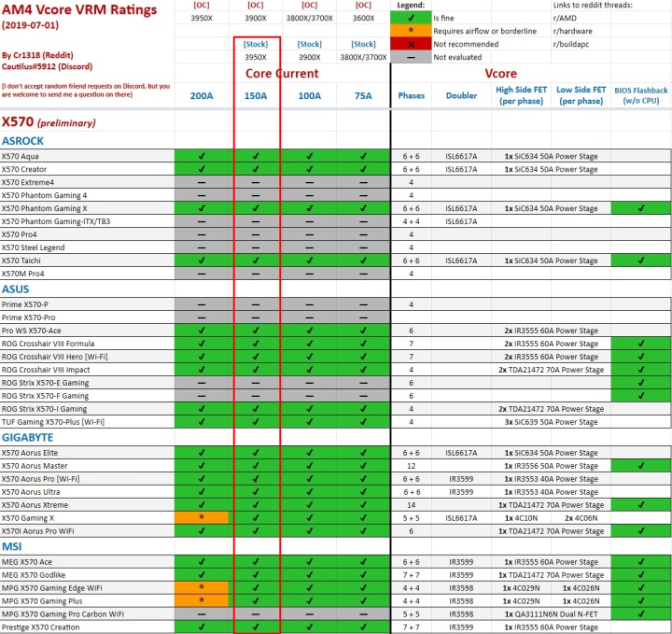The image size is (672, 634).
Task: Select the ROG Crosshair VIII Impact row label
Action: 46,370
